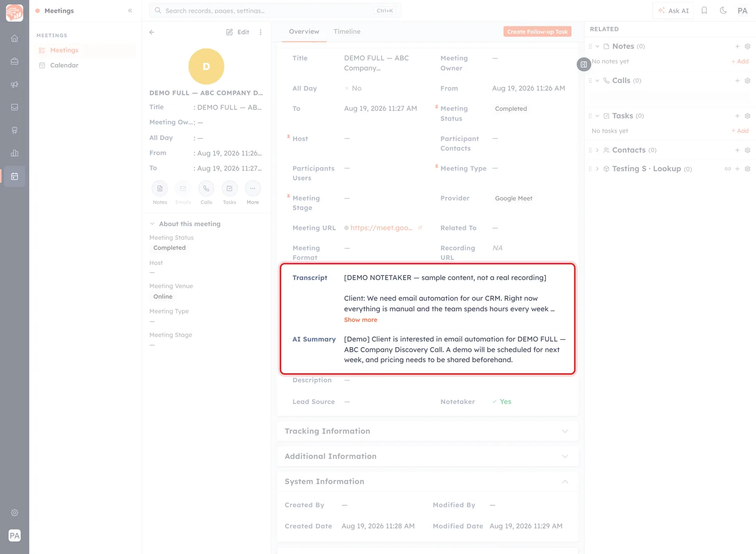The width and height of the screenshot is (756, 554).
Task: Collapse About this meeting section
Action: point(152,224)
